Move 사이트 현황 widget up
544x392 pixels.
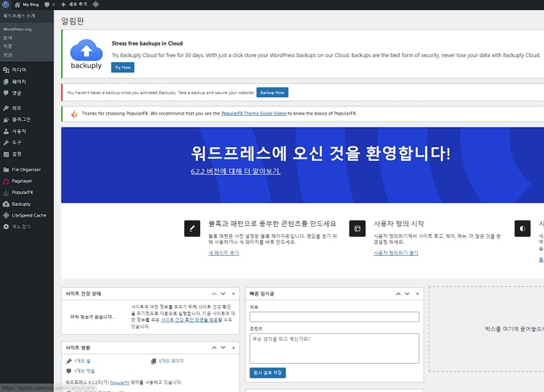pos(214,348)
